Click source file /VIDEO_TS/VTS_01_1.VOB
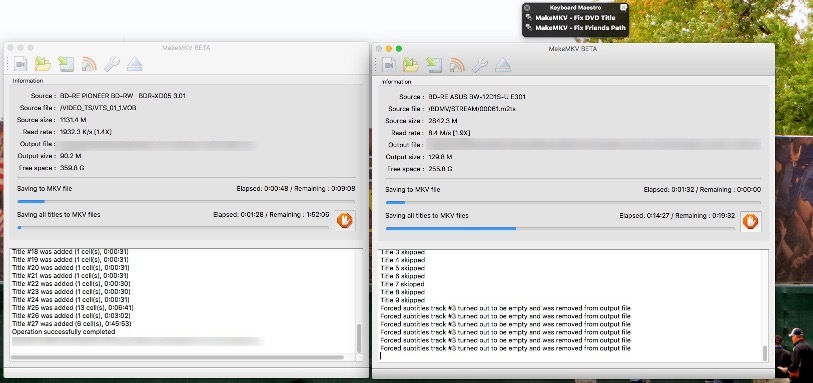The image size is (813, 383). [98, 108]
